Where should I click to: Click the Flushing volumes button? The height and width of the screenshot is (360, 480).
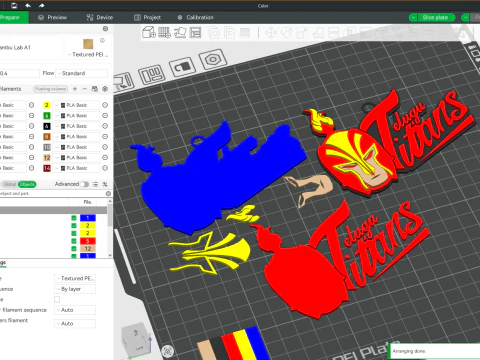pos(51,89)
